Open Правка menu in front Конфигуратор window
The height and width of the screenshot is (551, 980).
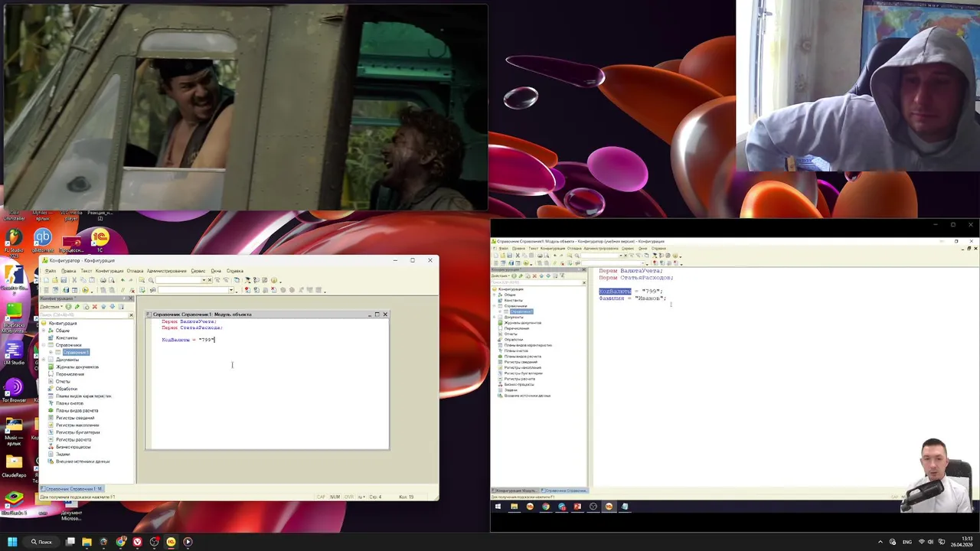point(69,271)
